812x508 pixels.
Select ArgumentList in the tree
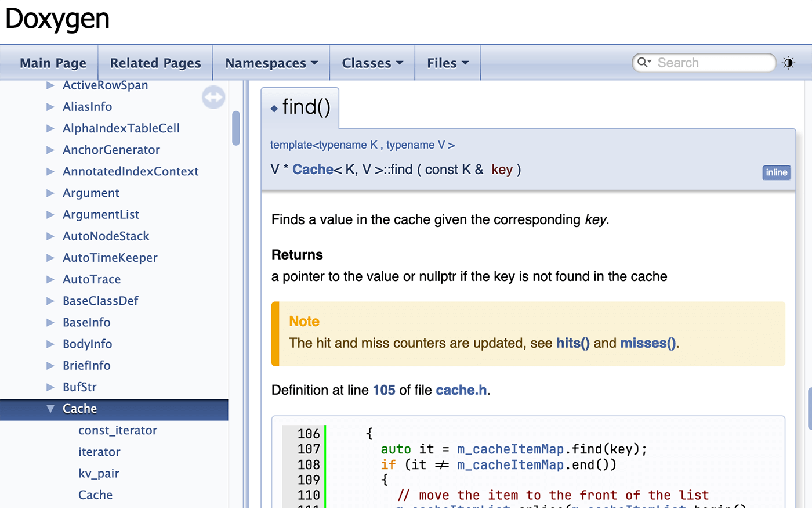point(101,215)
